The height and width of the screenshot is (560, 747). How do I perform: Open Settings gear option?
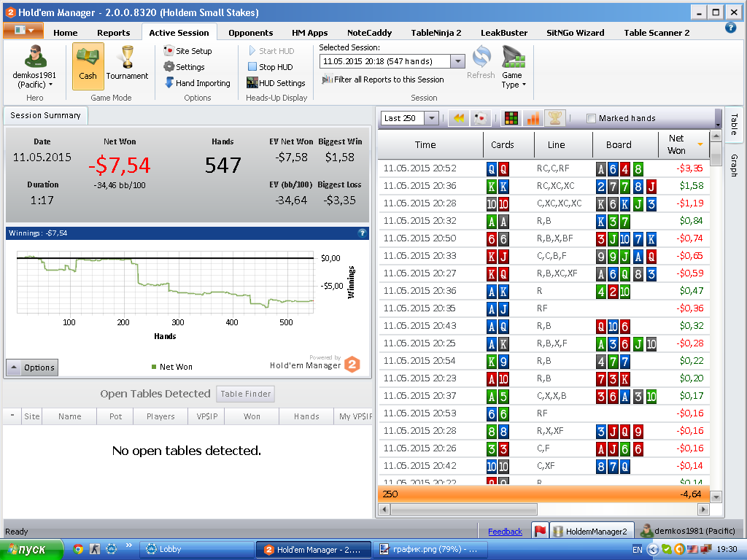pyautogui.click(x=185, y=66)
